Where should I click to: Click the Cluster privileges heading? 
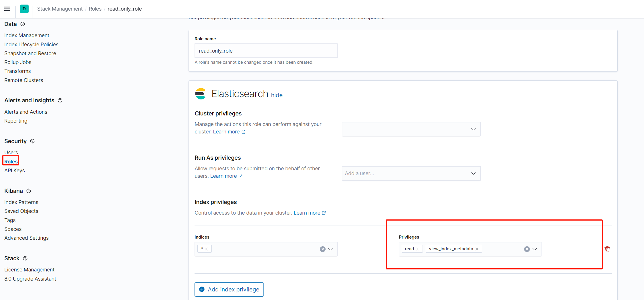click(x=218, y=113)
